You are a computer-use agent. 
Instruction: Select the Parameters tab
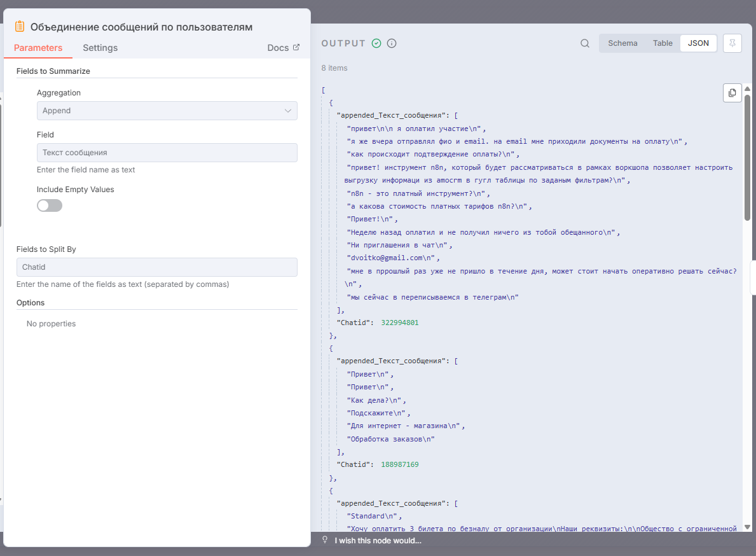pos(38,48)
